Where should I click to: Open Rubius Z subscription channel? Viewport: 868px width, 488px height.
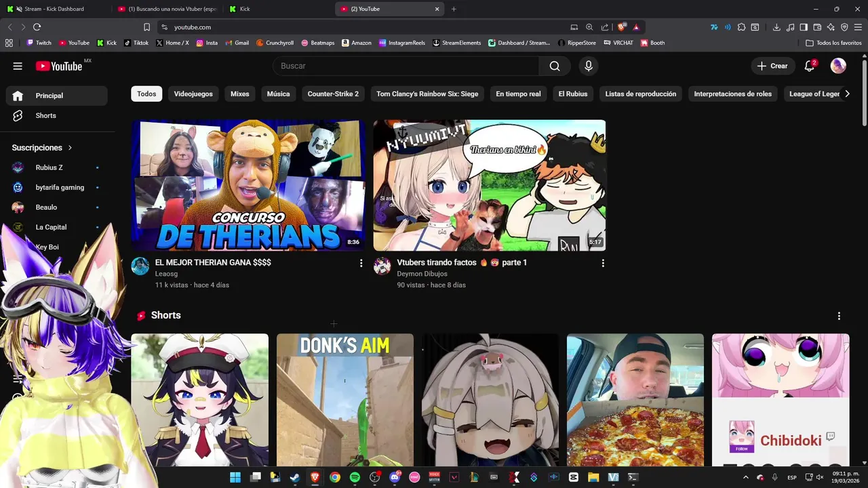(x=57, y=167)
